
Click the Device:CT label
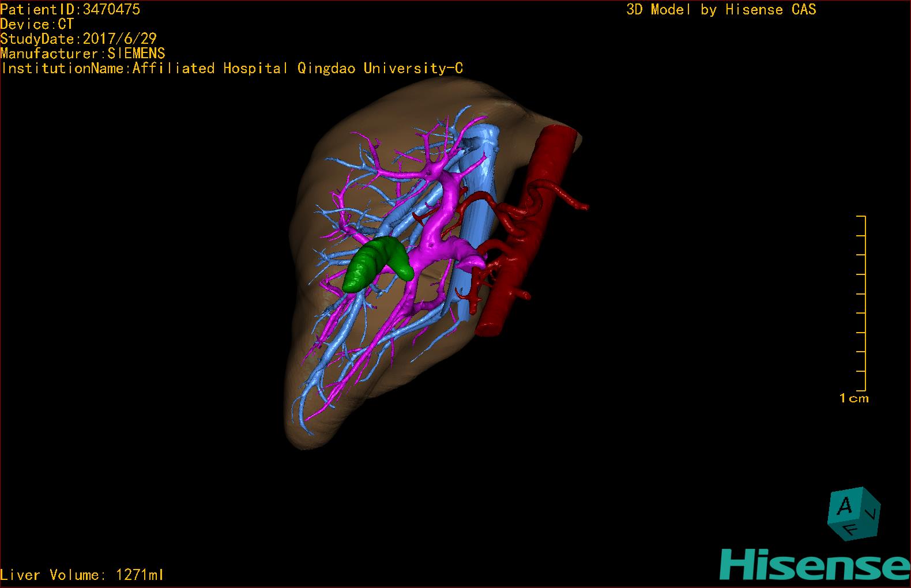coord(37,24)
